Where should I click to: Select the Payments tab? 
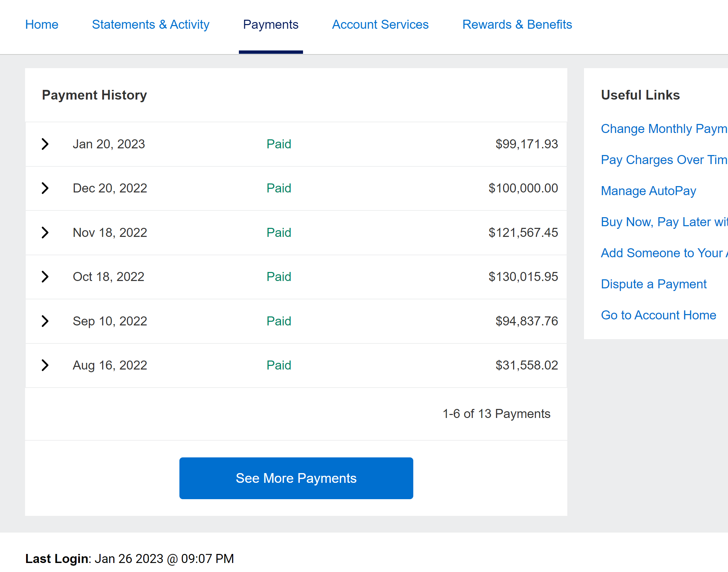(270, 24)
